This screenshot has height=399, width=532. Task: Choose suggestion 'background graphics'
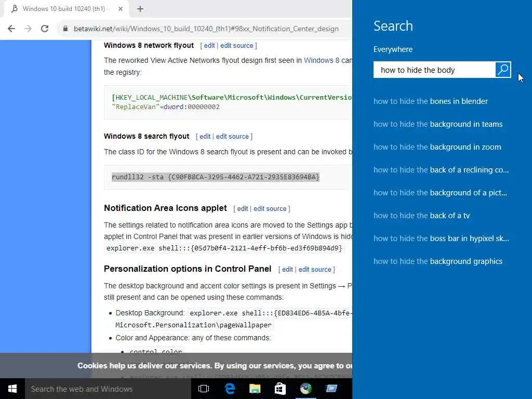pos(438,261)
